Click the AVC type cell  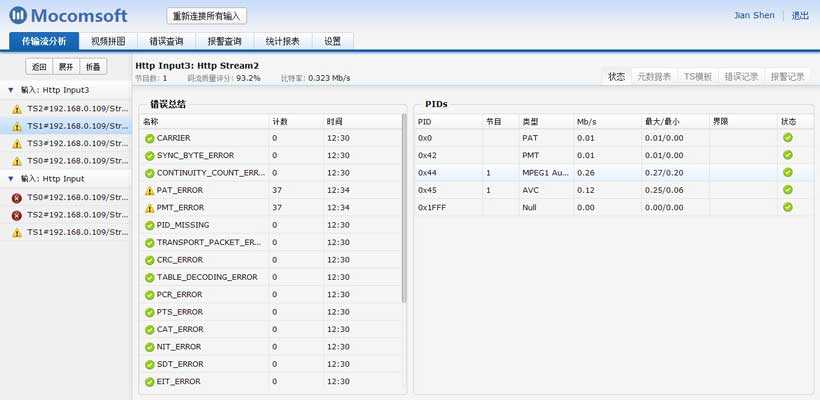(545, 190)
